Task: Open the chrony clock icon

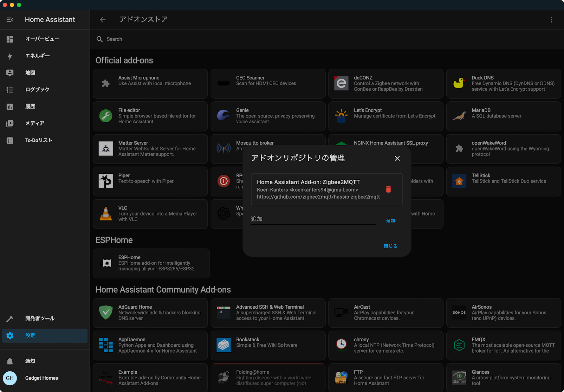Action: (x=341, y=345)
